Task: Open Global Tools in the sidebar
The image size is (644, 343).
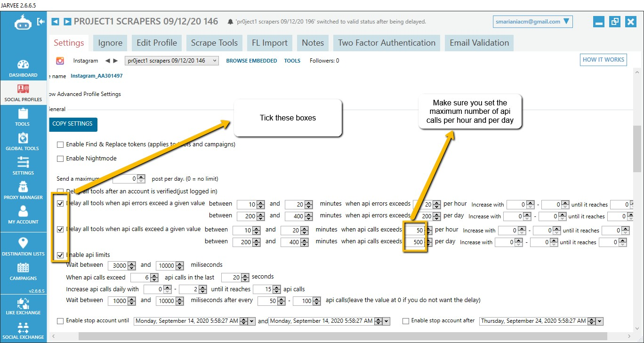Action: (x=23, y=141)
